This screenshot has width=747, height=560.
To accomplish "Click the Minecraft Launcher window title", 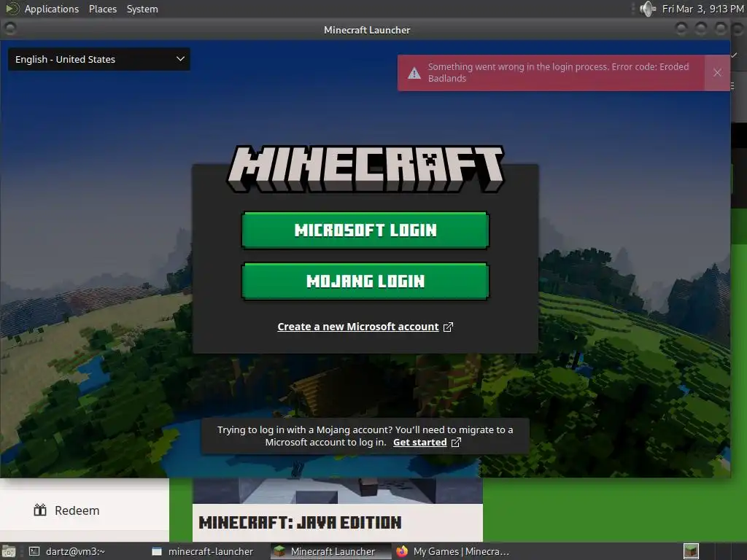I will click(x=367, y=30).
